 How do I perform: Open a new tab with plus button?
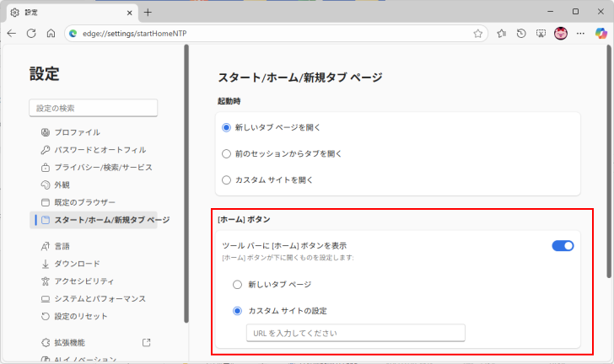click(148, 12)
